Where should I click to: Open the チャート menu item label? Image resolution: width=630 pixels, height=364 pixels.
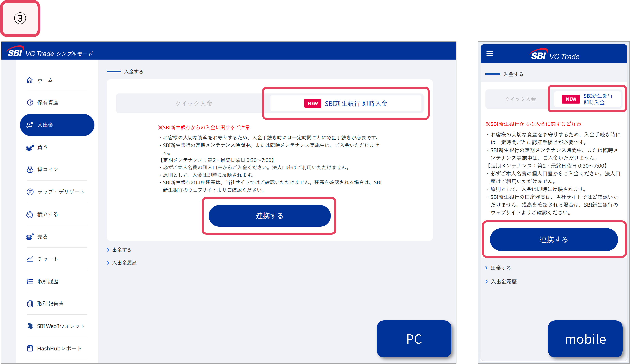[x=48, y=259]
